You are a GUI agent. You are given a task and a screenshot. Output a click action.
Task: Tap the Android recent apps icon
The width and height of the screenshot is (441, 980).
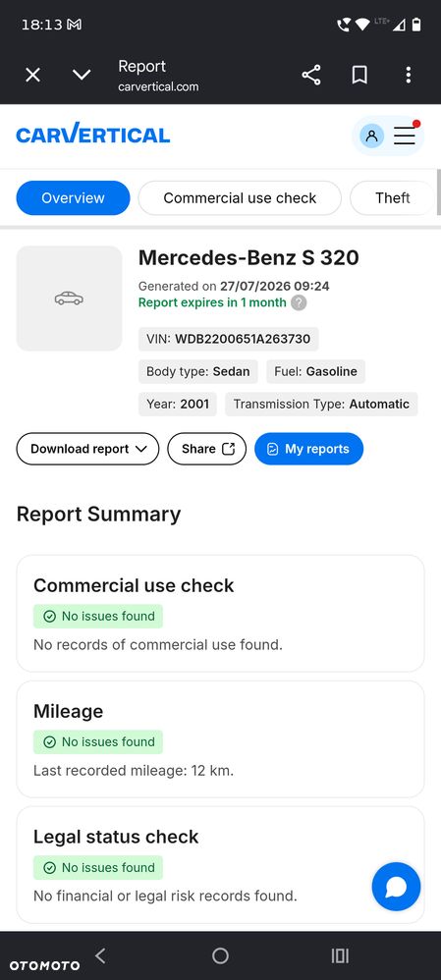(340, 955)
